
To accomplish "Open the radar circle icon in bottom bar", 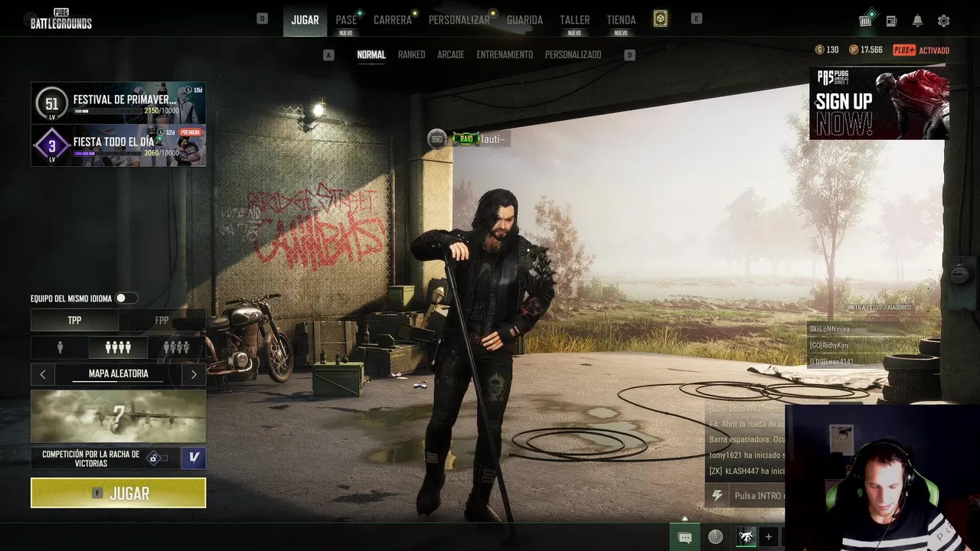I will pos(715,537).
